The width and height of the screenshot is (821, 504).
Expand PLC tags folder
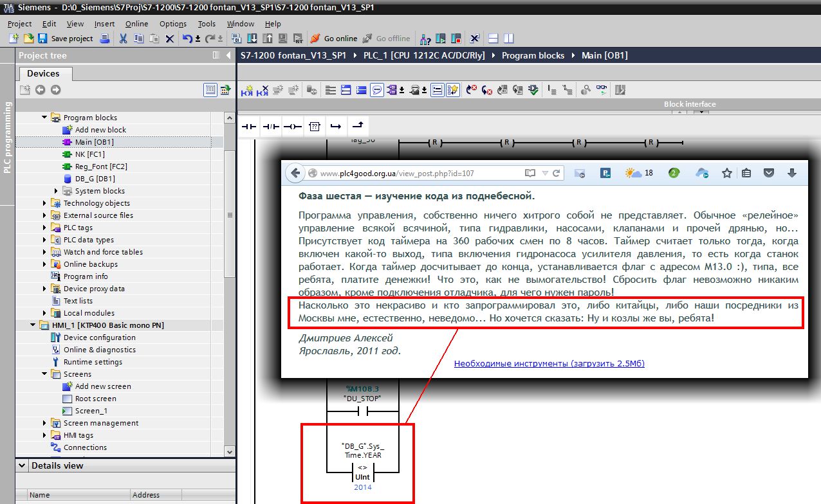[45, 228]
